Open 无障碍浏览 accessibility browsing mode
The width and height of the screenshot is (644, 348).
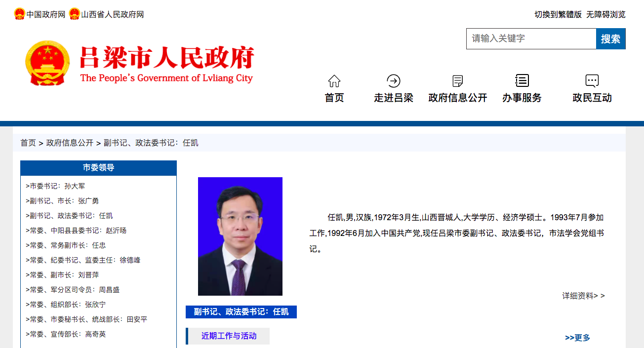[x=605, y=14]
